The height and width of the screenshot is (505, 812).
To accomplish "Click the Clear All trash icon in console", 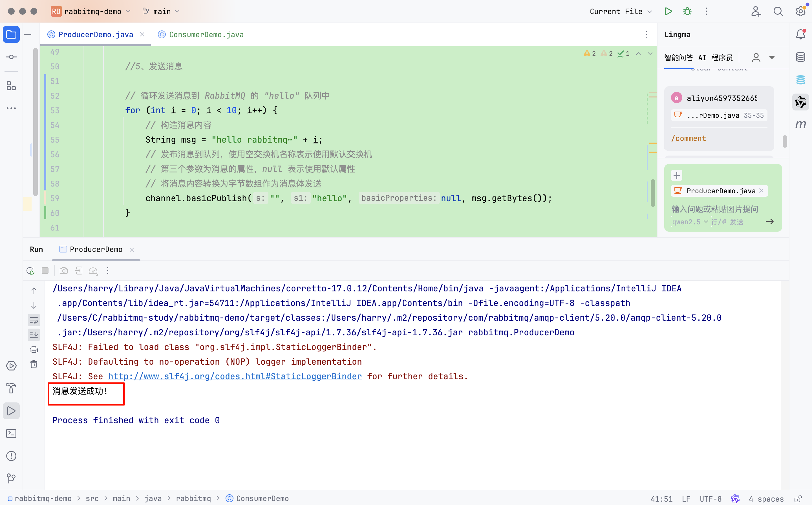I will [34, 364].
